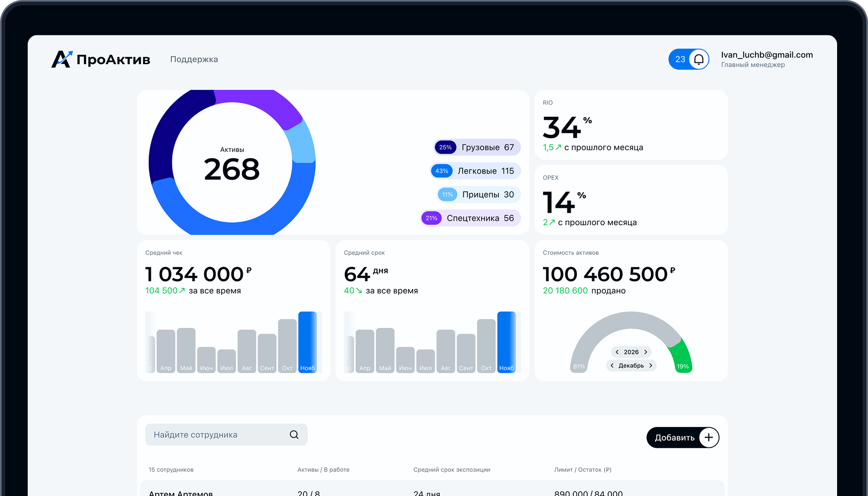Click the notification bell icon
Screen dimensions: 868x496
(699, 59)
